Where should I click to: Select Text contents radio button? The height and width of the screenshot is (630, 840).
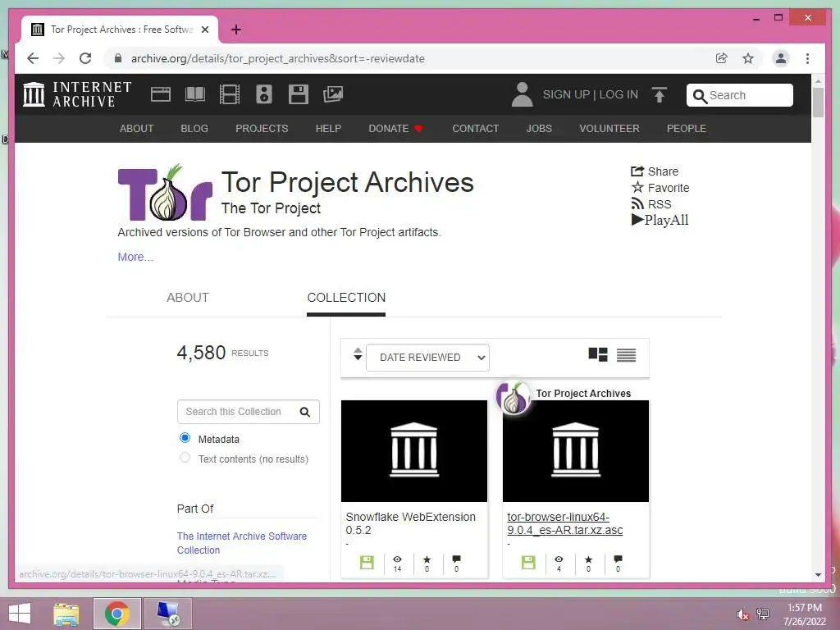point(185,458)
